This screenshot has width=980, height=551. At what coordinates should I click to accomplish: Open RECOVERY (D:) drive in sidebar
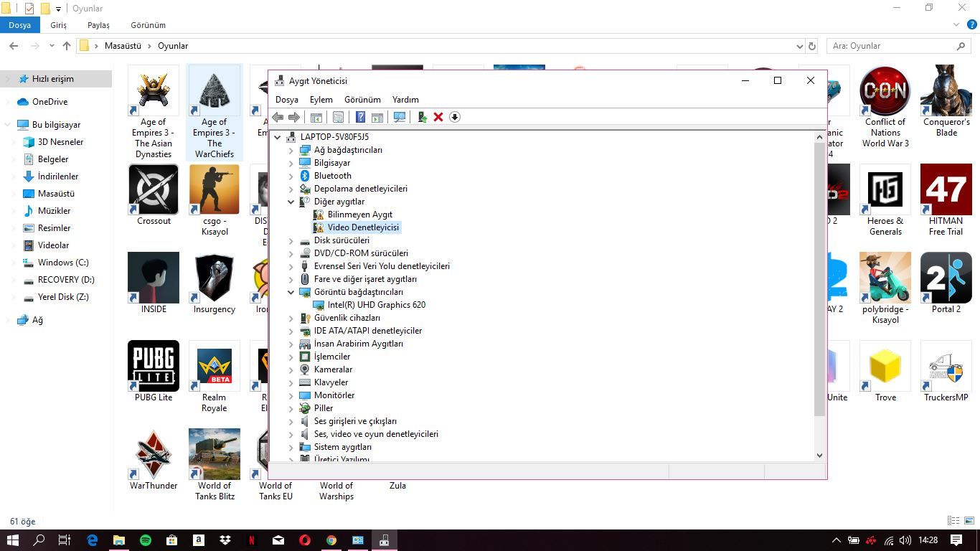pyautogui.click(x=66, y=280)
